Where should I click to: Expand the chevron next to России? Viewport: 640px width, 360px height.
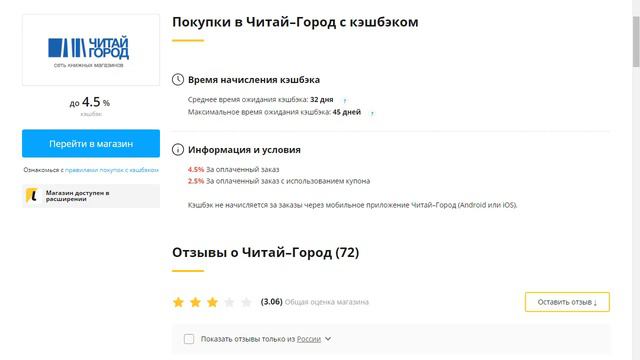(328, 339)
